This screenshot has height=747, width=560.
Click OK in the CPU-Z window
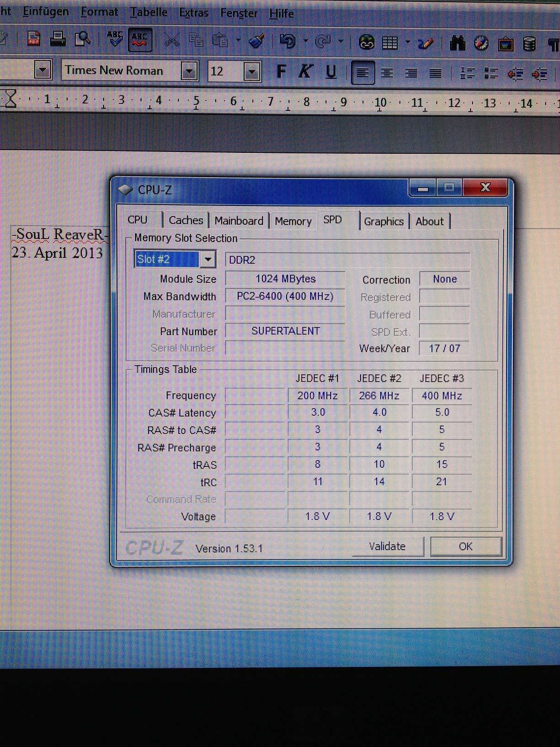click(466, 547)
